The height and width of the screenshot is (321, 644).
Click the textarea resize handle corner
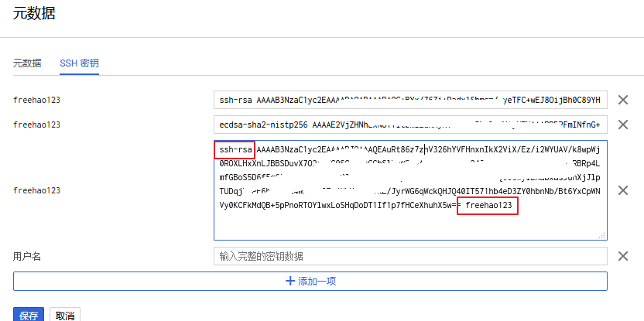tap(601, 235)
